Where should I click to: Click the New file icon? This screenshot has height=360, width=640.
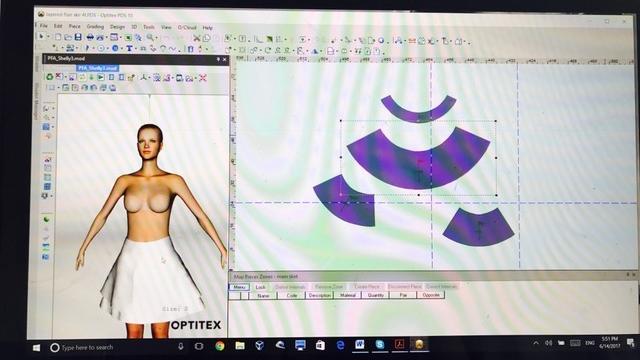coord(58,37)
